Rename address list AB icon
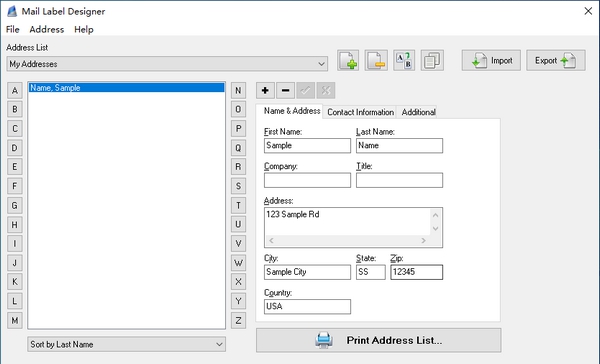600x364 pixels. (404, 60)
